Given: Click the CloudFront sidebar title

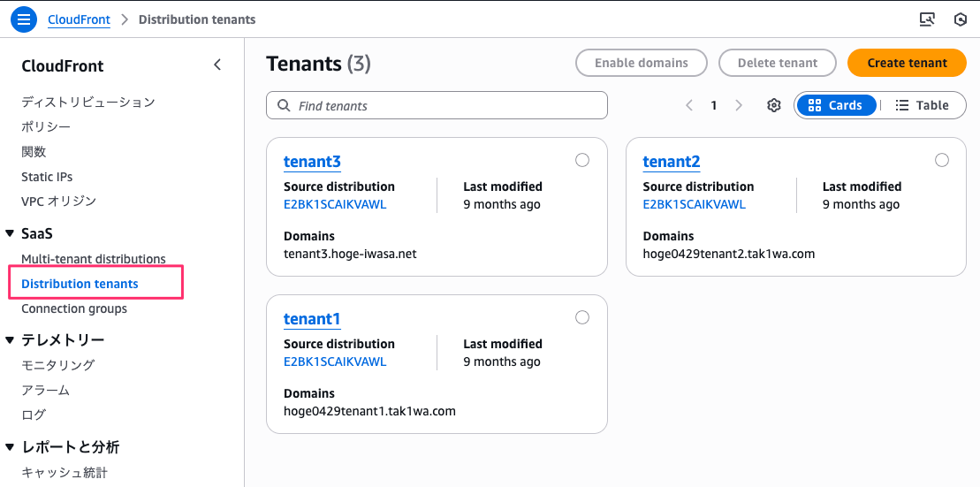Looking at the screenshot, I should tap(63, 65).
